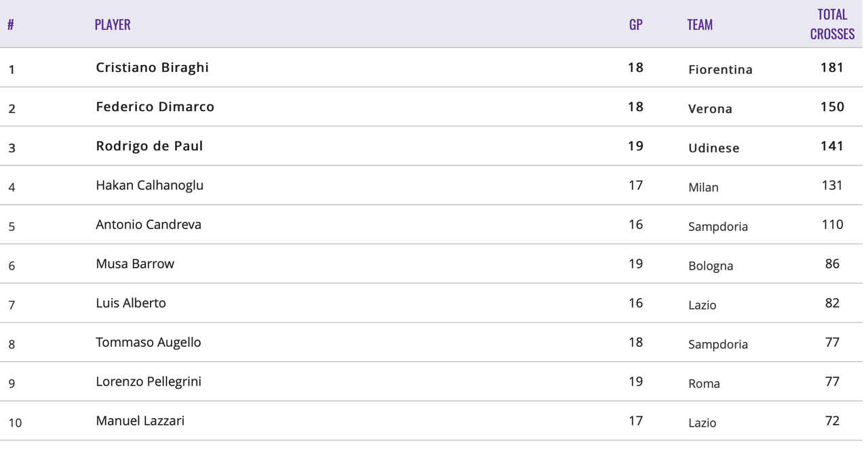Open Cristiano Biraghi's player link
Screen dimensions: 868x456
[x=153, y=67]
